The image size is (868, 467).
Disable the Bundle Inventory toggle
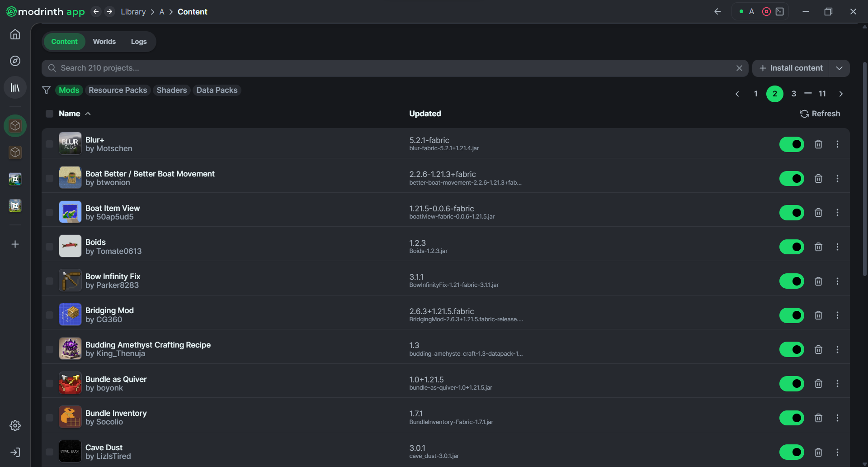(792, 418)
